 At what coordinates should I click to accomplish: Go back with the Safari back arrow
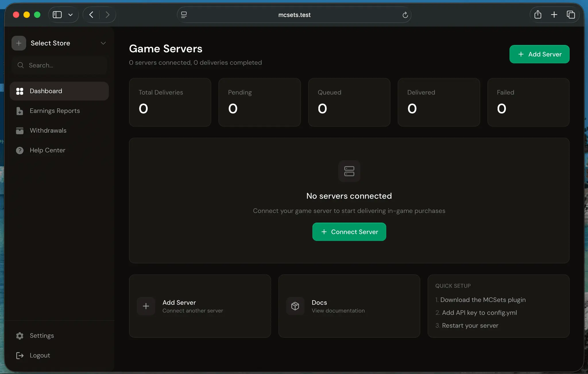tap(91, 15)
